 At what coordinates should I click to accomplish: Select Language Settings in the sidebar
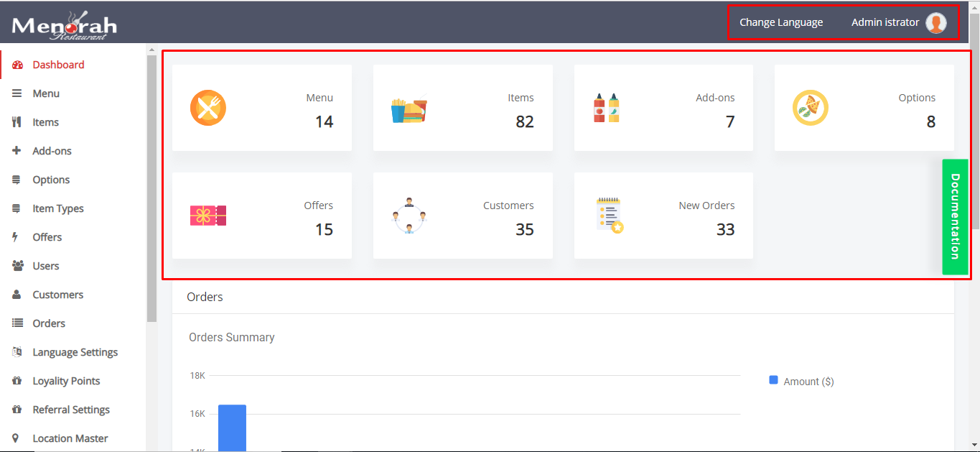point(75,352)
